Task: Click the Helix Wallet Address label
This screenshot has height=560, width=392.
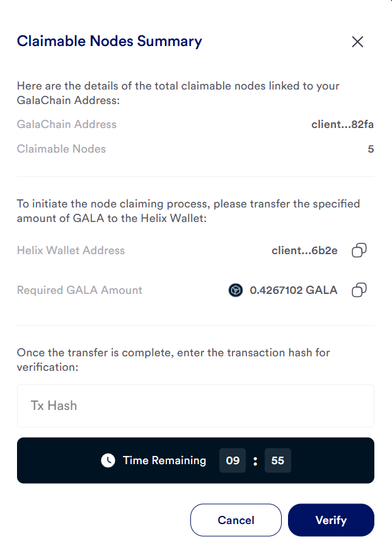Action: click(x=71, y=250)
